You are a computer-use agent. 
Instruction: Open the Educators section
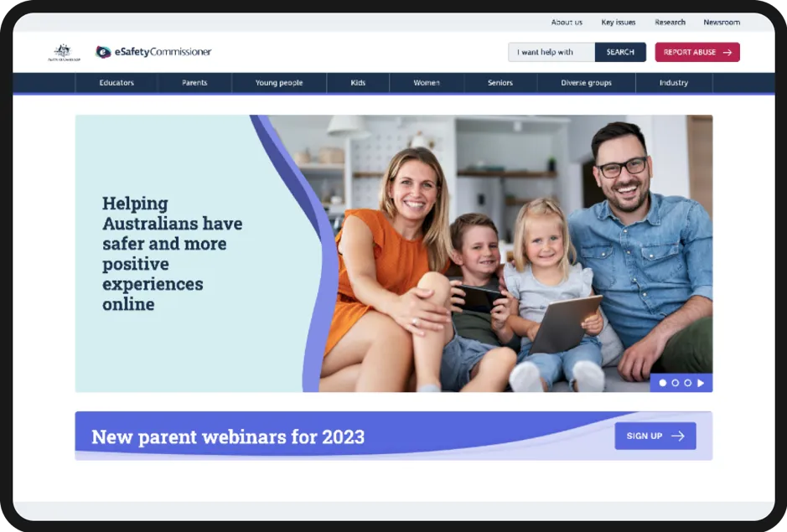[x=116, y=83]
